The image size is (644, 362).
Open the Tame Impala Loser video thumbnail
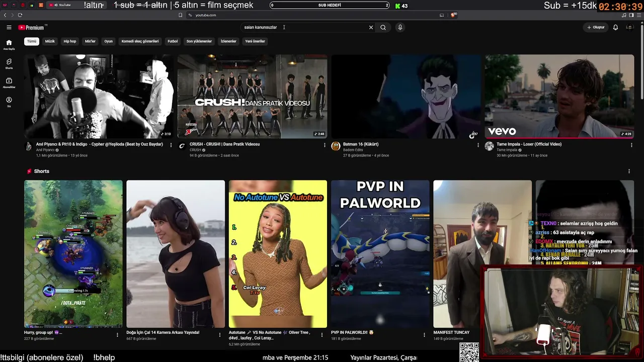tap(559, 97)
